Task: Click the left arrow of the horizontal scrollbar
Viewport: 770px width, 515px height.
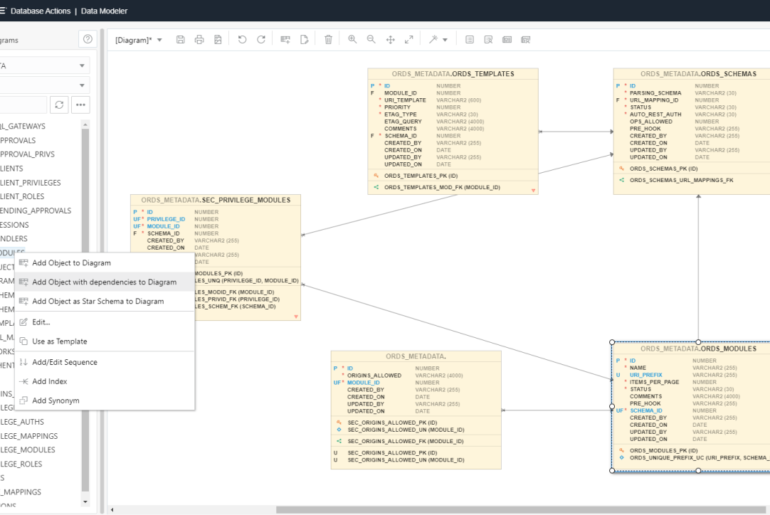Action: tap(112, 510)
